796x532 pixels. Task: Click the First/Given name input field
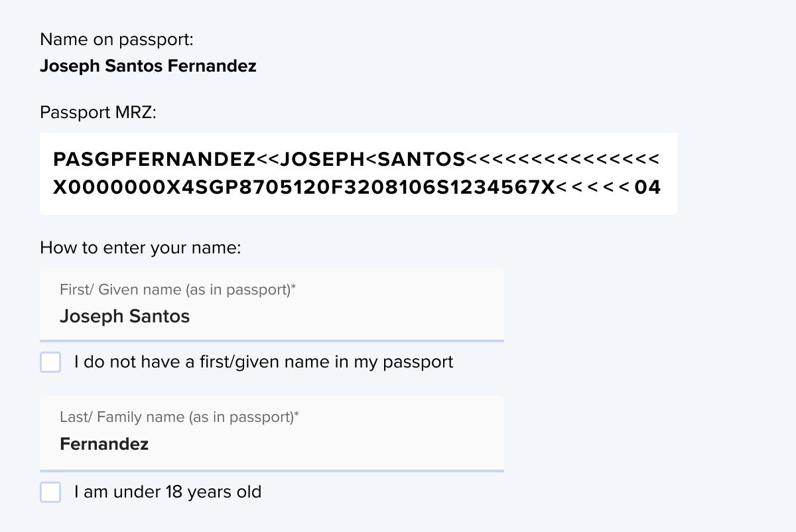tap(272, 305)
